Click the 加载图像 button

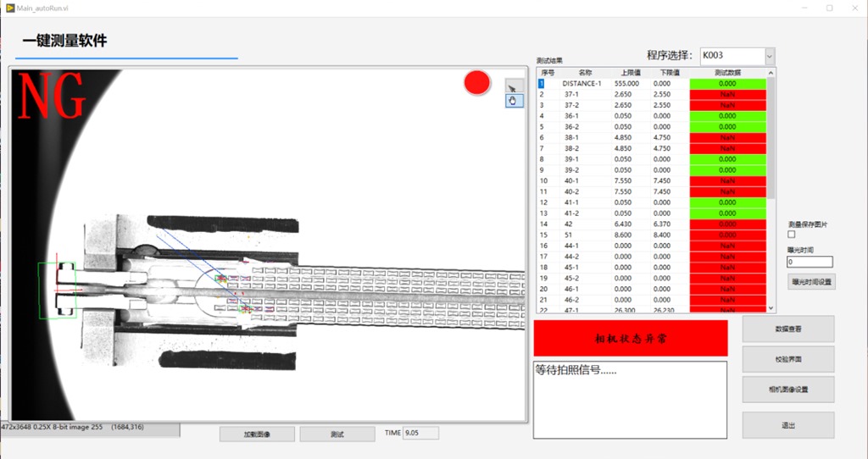(257, 434)
